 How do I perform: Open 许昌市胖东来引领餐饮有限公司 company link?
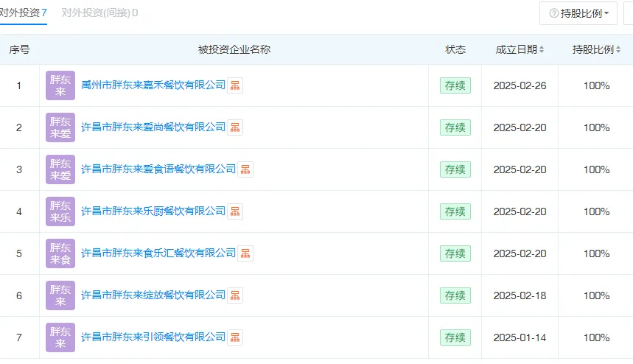pyautogui.click(x=153, y=337)
